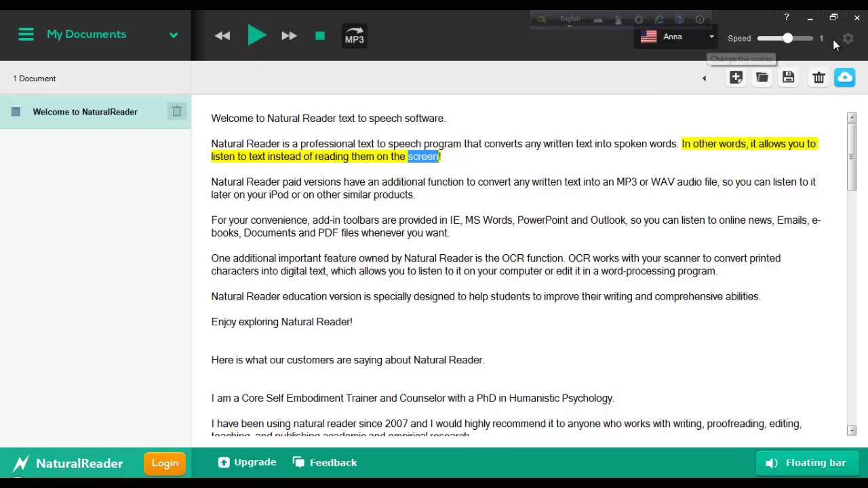Click the paragraph starting "One additional important feature"
Screen dimensions: 868x488
[x=496, y=264]
